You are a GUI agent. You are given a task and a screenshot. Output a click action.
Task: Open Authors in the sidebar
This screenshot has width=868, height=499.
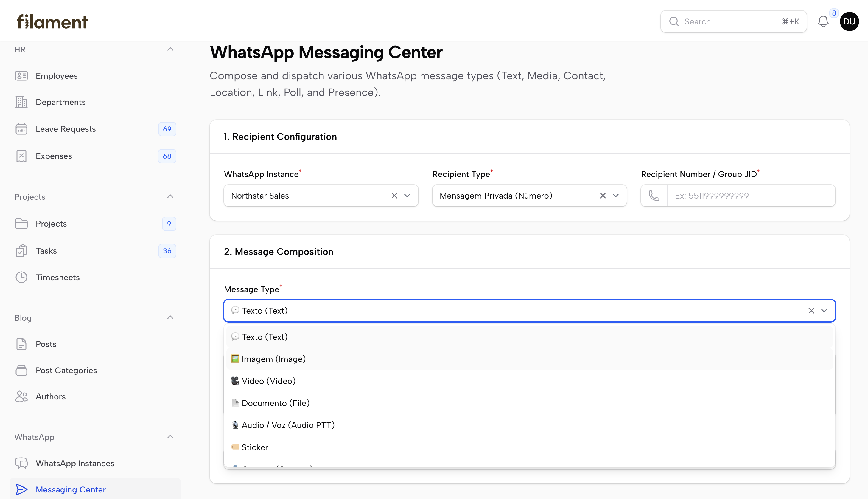(x=95, y=396)
